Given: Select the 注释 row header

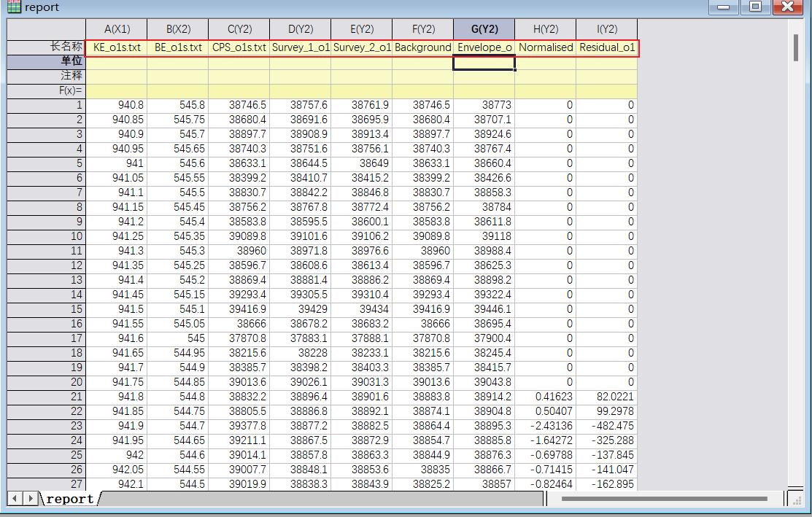Looking at the screenshot, I should 46,76.
